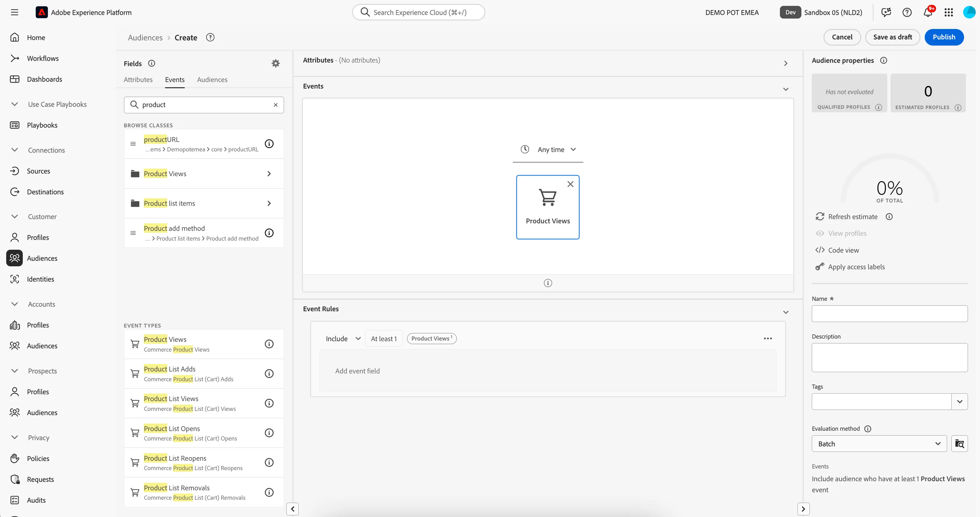980x517 pixels.
Task: Open the hamburger navigation menu
Action: tap(14, 12)
